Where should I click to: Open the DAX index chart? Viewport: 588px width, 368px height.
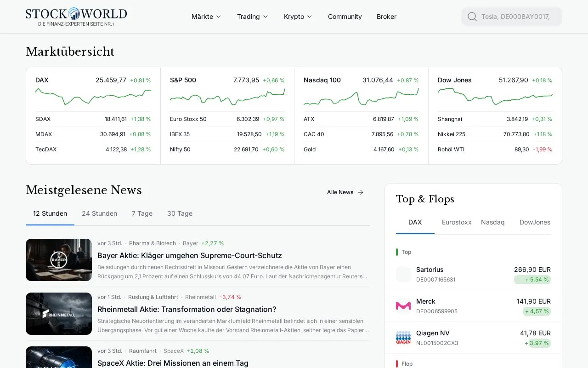pyautogui.click(x=93, y=97)
